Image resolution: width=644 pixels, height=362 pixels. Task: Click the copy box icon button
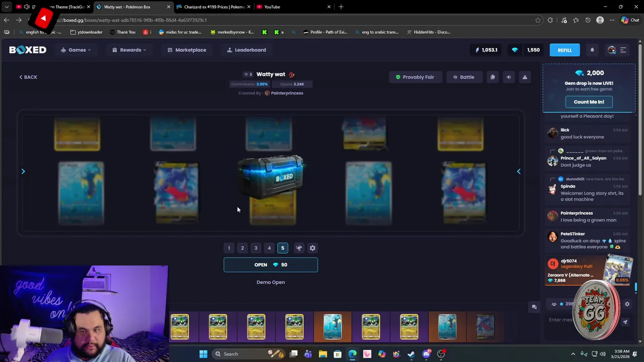493,77
